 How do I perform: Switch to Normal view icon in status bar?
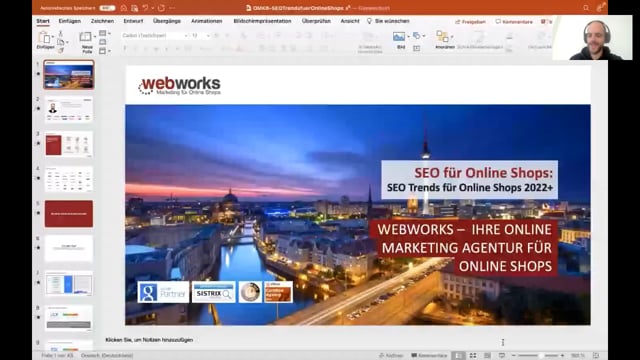click(458, 356)
